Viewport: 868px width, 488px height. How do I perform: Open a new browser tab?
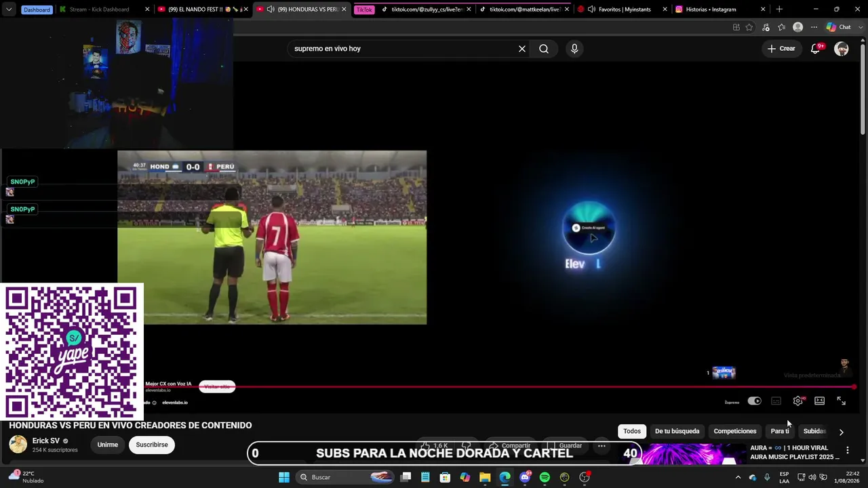tap(779, 9)
